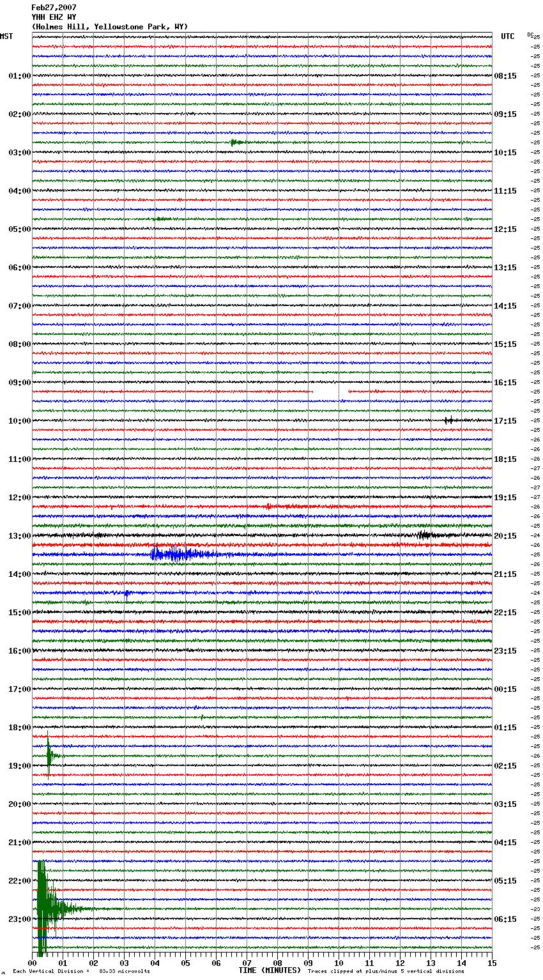Select the 21:00 MST hour label
The height and width of the screenshot is (980, 543).
(20, 843)
